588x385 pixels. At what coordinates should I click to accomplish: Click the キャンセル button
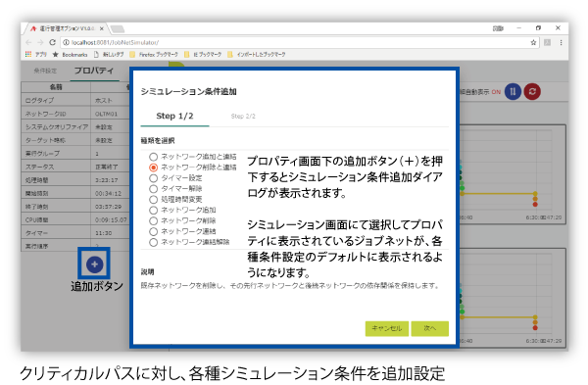pos(387,328)
